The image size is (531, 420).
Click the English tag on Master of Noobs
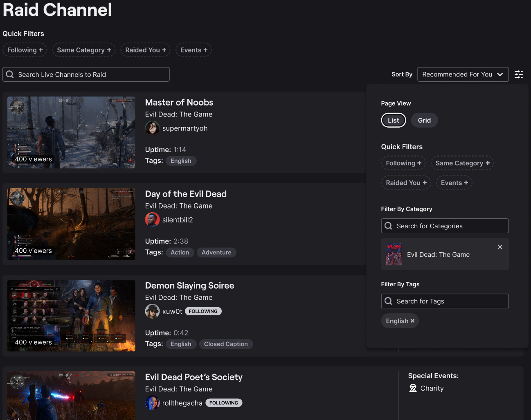click(x=181, y=161)
